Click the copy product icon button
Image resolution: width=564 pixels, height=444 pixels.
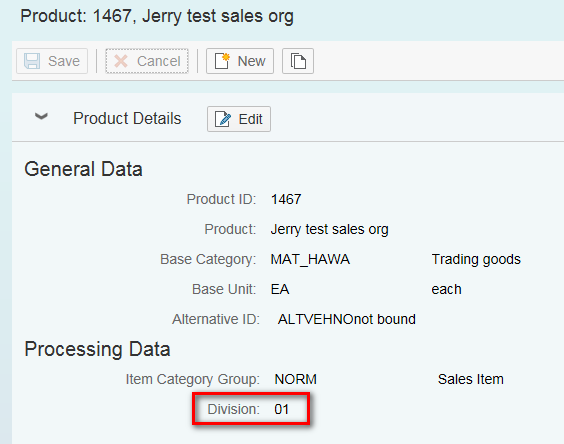click(x=298, y=61)
